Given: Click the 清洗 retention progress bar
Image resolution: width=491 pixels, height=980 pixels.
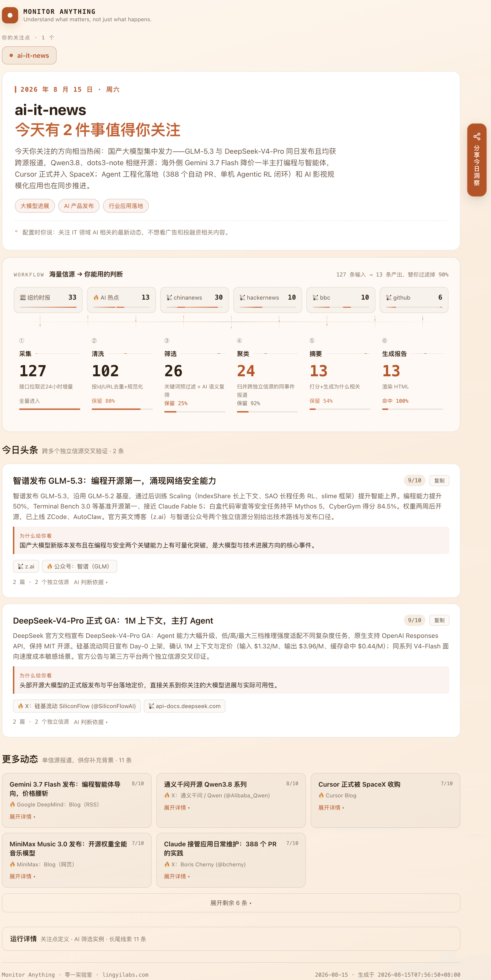Looking at the screenshot, I should coord(122,409).
